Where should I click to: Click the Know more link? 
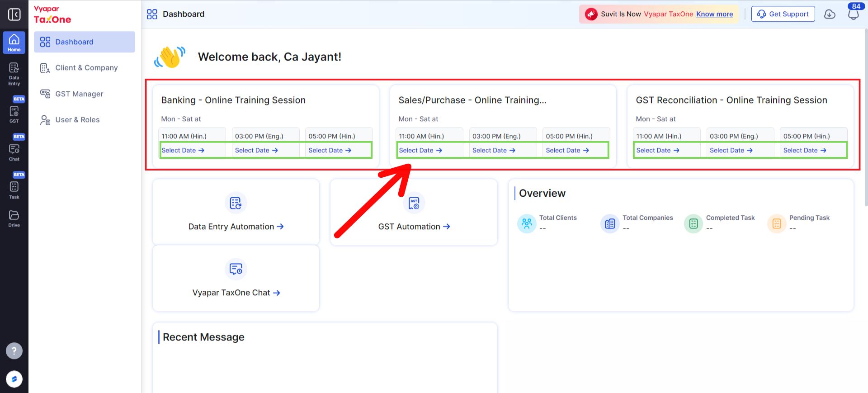(714, 14)
